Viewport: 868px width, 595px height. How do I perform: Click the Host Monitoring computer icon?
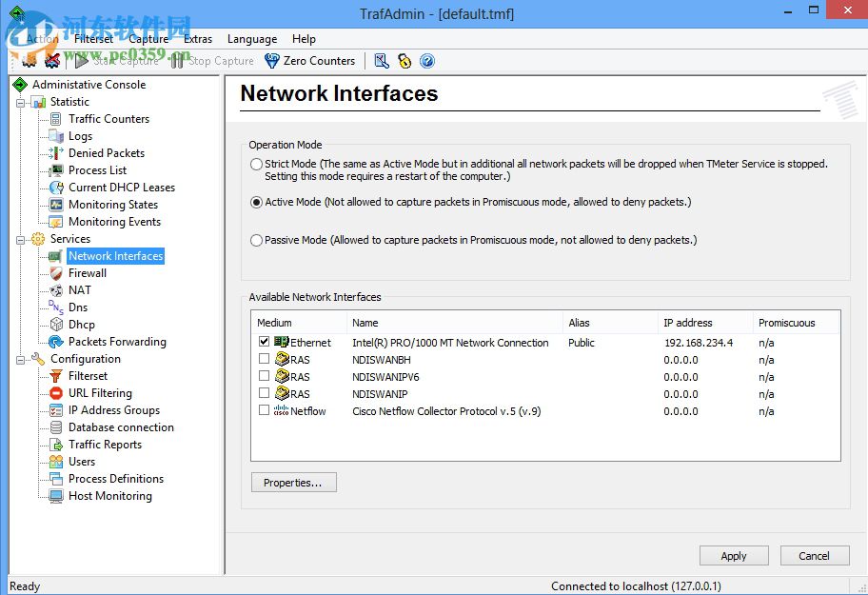click(x=56, y=497)
